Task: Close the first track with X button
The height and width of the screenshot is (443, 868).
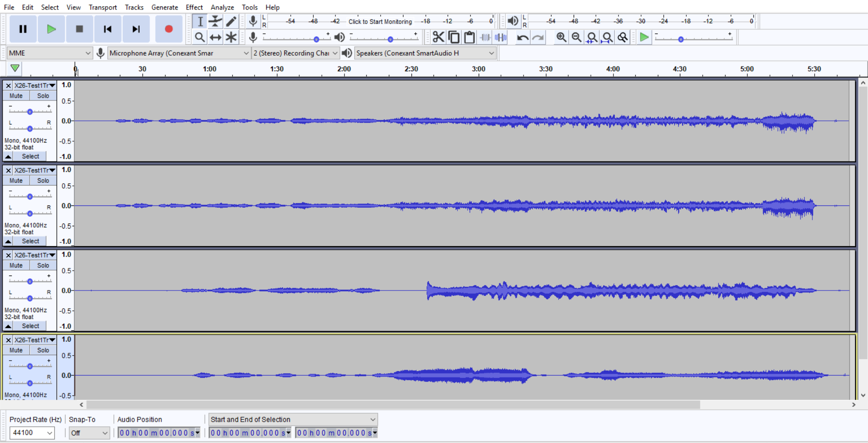Action: click(8, 86)
